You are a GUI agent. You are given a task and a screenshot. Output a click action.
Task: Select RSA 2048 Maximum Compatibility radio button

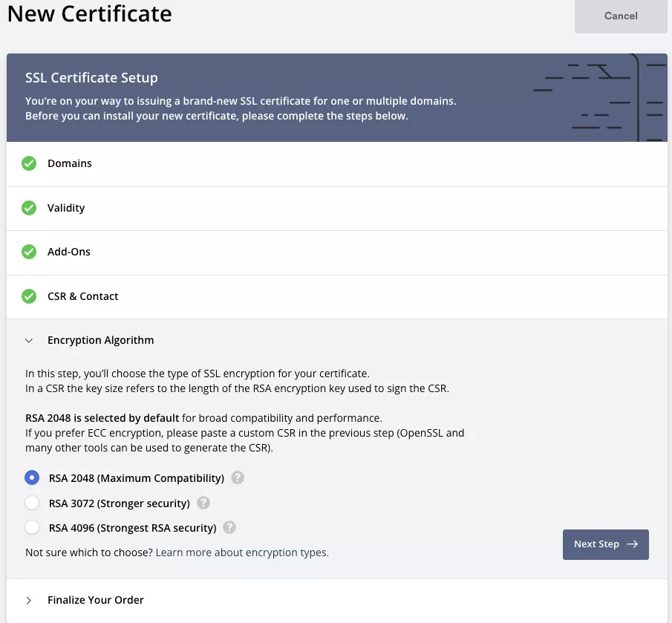(32, 477)
